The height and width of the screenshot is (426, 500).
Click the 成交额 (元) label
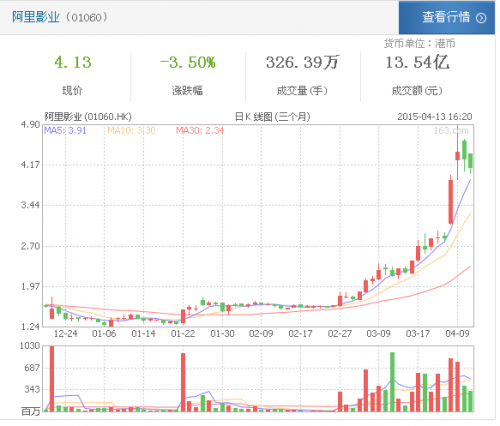click(x=417, y=90)
